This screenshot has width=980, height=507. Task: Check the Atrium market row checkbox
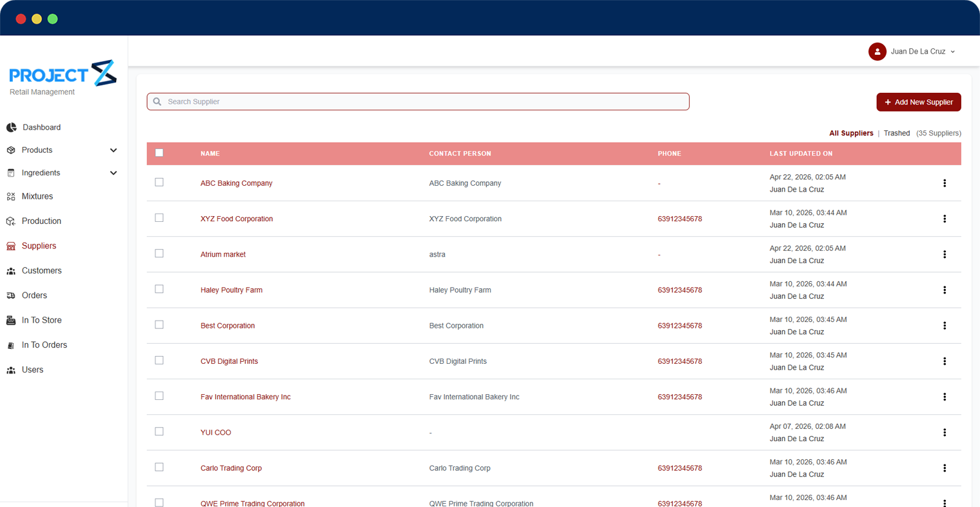159,253
